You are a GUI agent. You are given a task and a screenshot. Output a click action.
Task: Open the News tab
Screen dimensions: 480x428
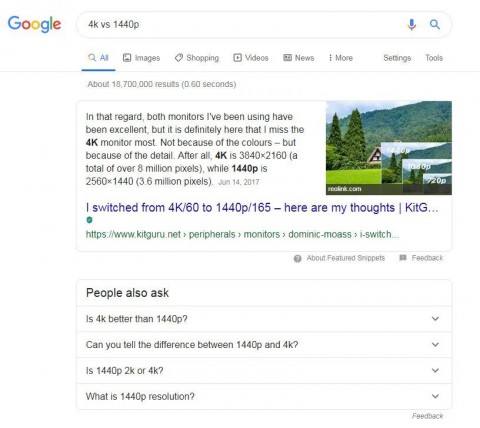[x=299, y=58]
